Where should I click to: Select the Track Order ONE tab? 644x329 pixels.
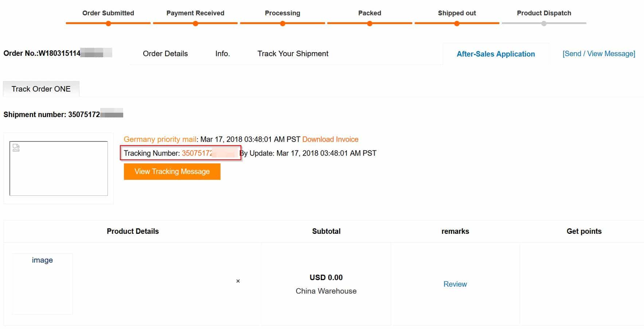[41, 89]
